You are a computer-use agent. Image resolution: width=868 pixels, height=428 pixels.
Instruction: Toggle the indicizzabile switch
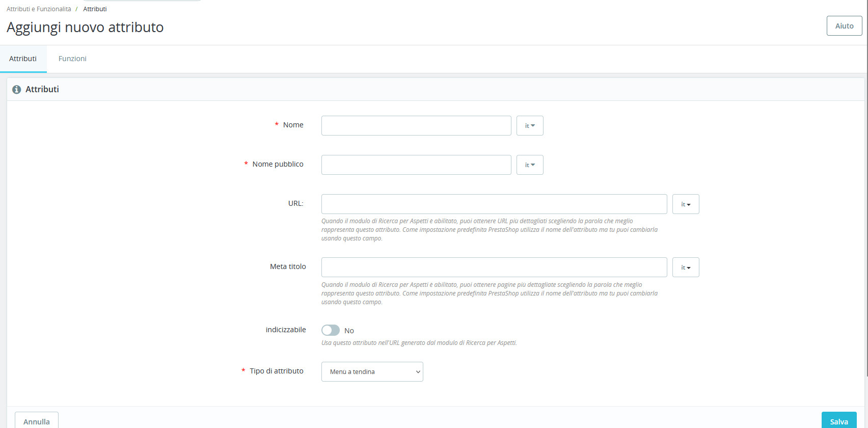pos(331,330)
